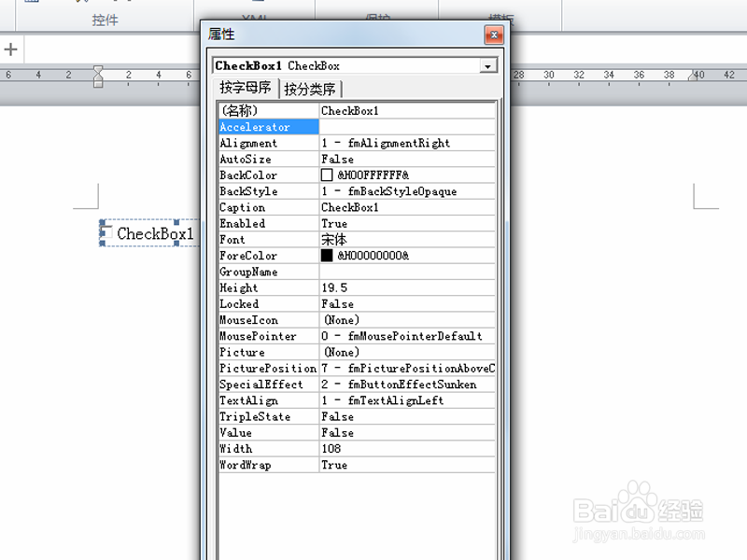Tick the CheckBox1 checkbox in the document
Viewport: 747px width, 560px height.
106,232
